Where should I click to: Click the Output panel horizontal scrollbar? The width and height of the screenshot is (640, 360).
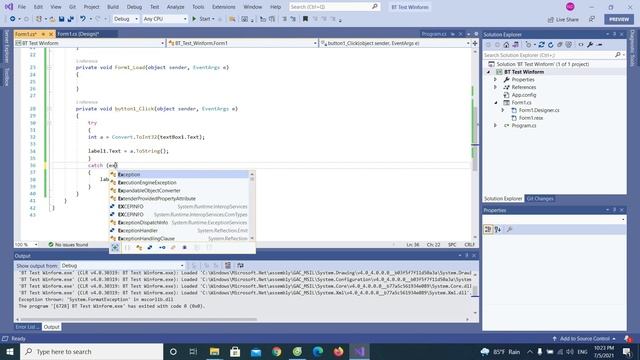coord(139,319)
